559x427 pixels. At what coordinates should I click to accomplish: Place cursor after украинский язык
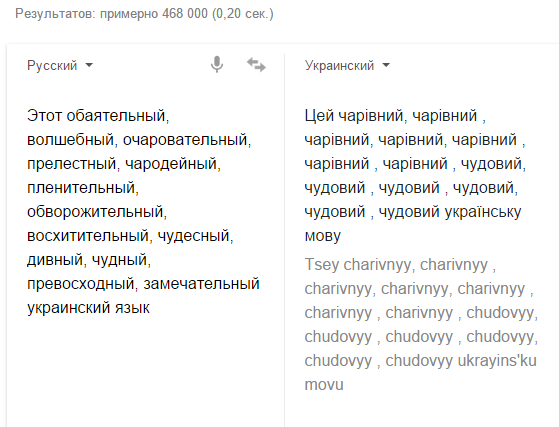coord(150,308)
